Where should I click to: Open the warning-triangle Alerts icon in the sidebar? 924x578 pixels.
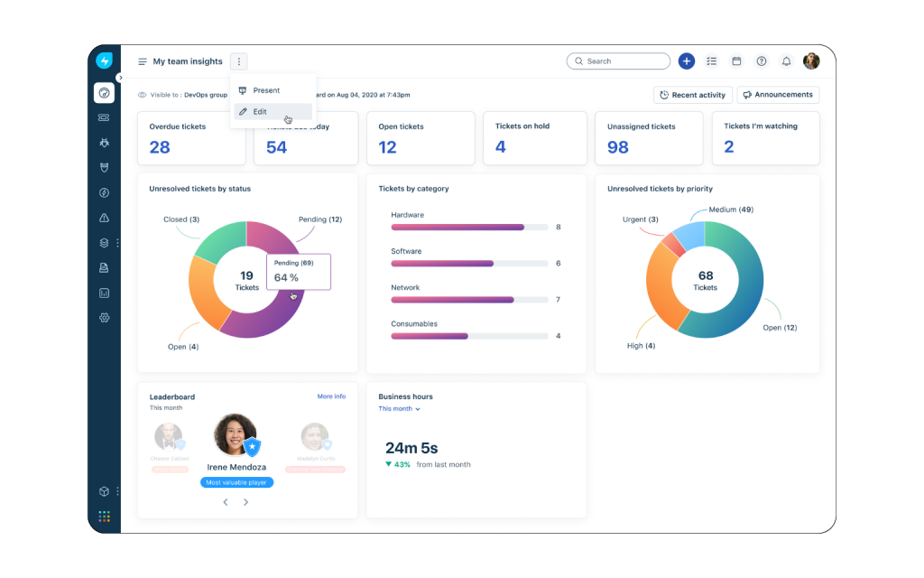[x=104, y=218]
